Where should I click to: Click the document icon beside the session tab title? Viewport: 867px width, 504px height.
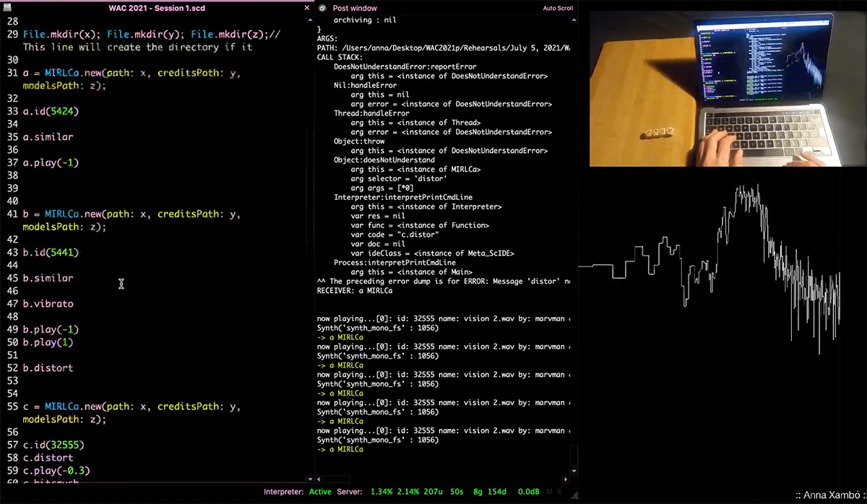coord(6,8)
